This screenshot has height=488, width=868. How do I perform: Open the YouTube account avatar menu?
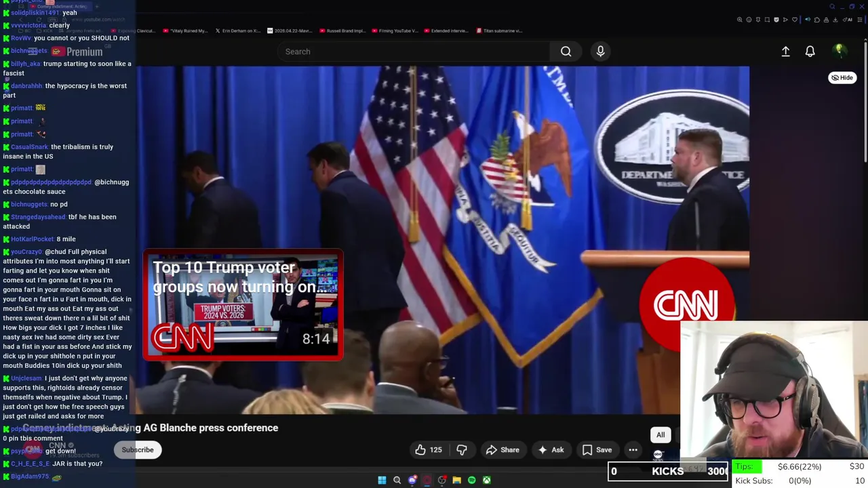[x=839, y=51]
